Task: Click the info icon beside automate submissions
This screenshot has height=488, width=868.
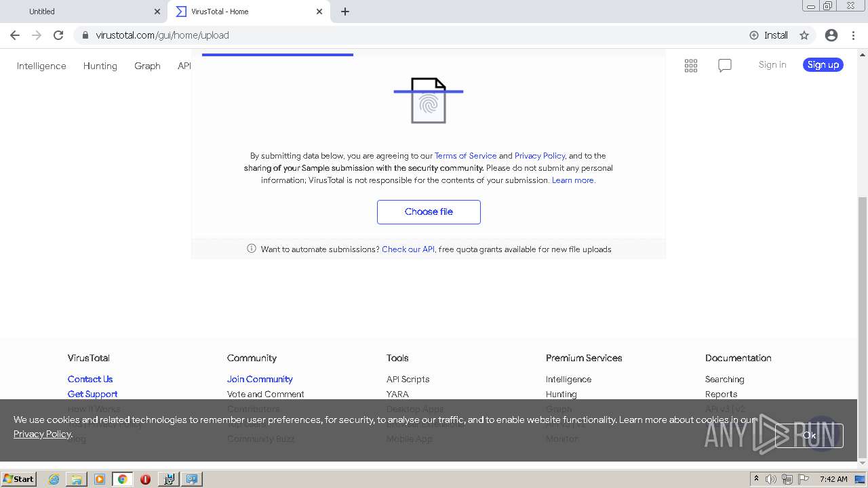Action: click(252, 249)
